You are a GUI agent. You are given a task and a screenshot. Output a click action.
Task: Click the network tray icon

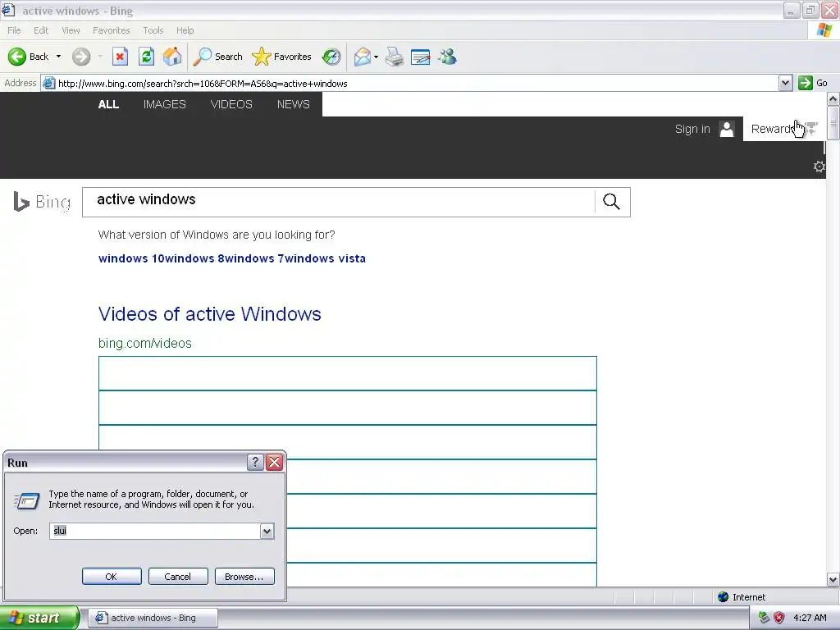click(x=764, y=618)
